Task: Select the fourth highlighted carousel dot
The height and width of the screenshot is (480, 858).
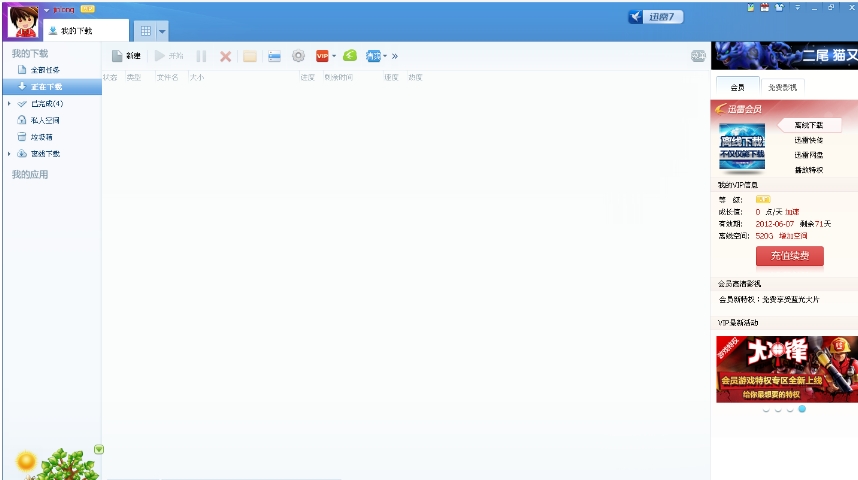Action: coord(802,409)
